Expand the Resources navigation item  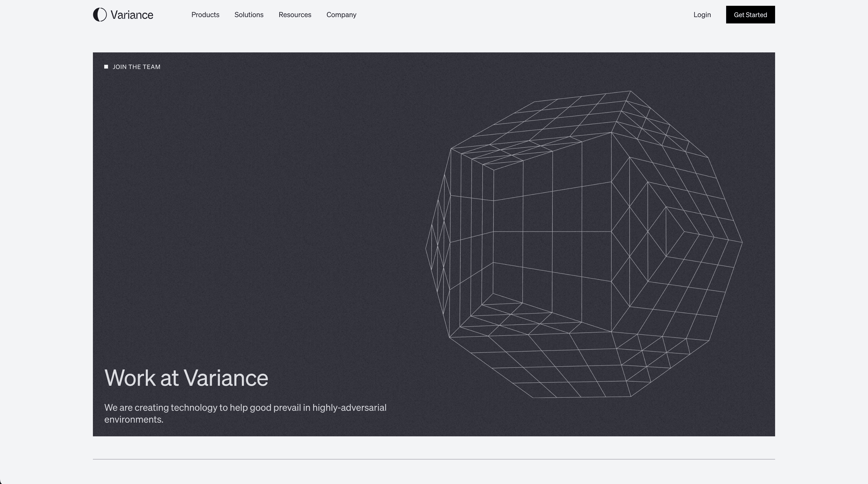coord(295,15)
